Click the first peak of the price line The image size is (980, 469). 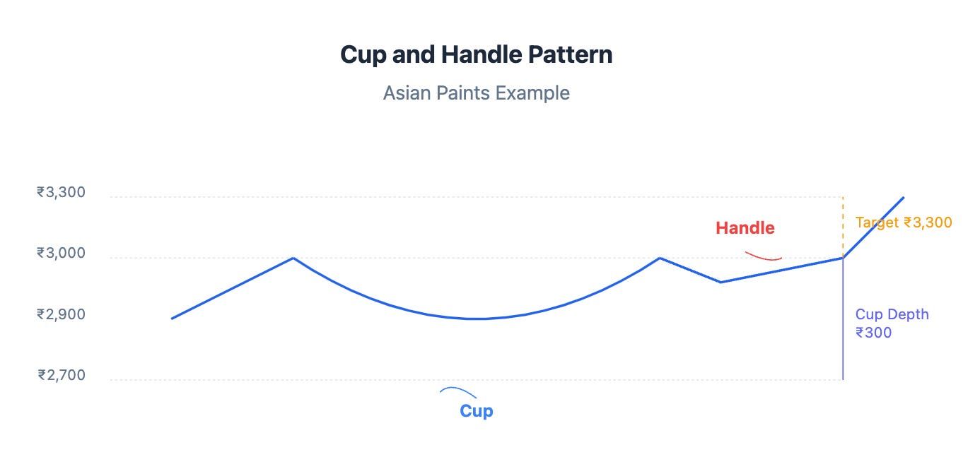point(293,258)
